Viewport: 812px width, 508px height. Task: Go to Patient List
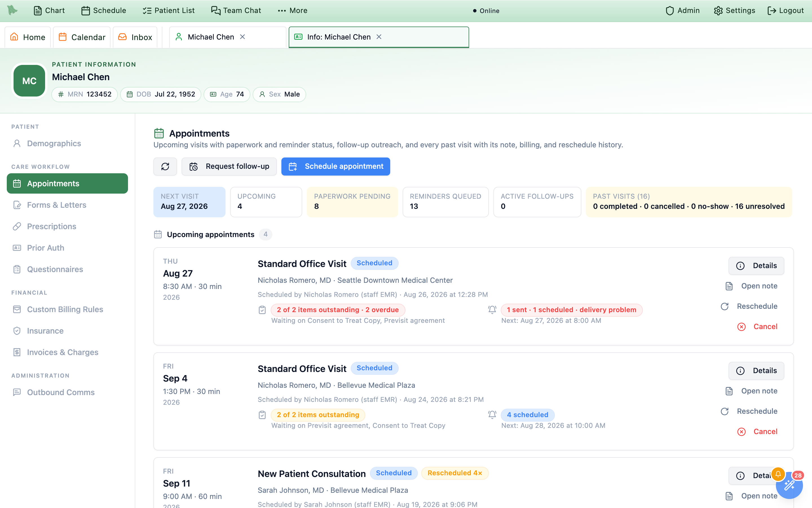click(x=168, y=10)
